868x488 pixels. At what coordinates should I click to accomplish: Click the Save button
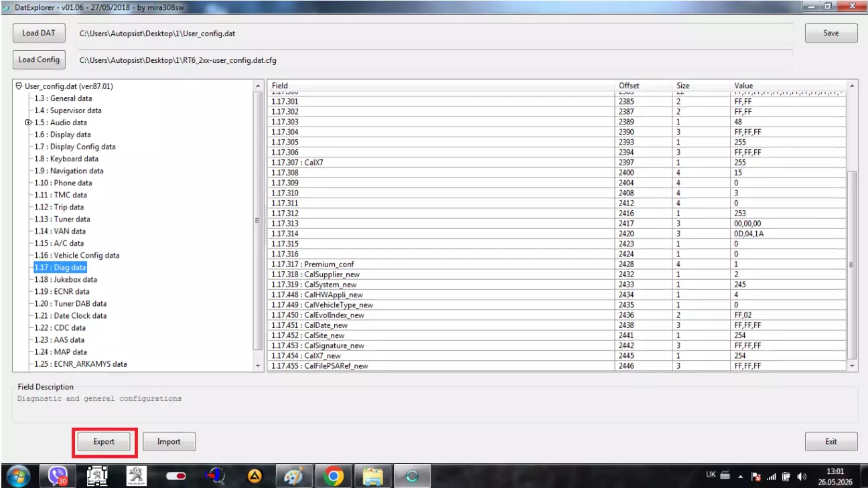831,33
